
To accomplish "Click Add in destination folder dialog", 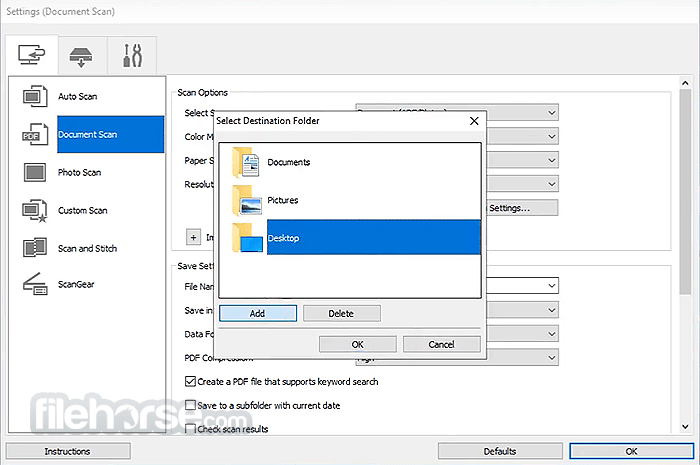I will tap(258, 313).
